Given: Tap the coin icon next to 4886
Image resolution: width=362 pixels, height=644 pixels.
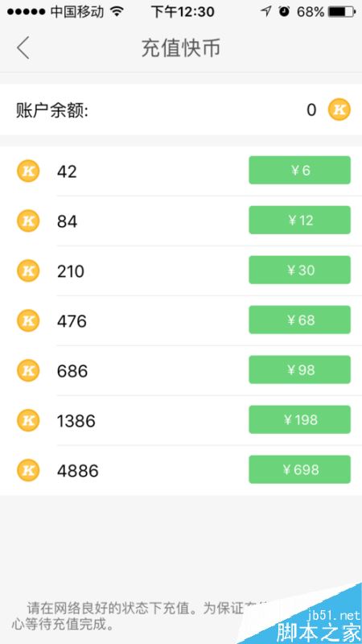Looking at the screenshot, I should click(28, 470).
